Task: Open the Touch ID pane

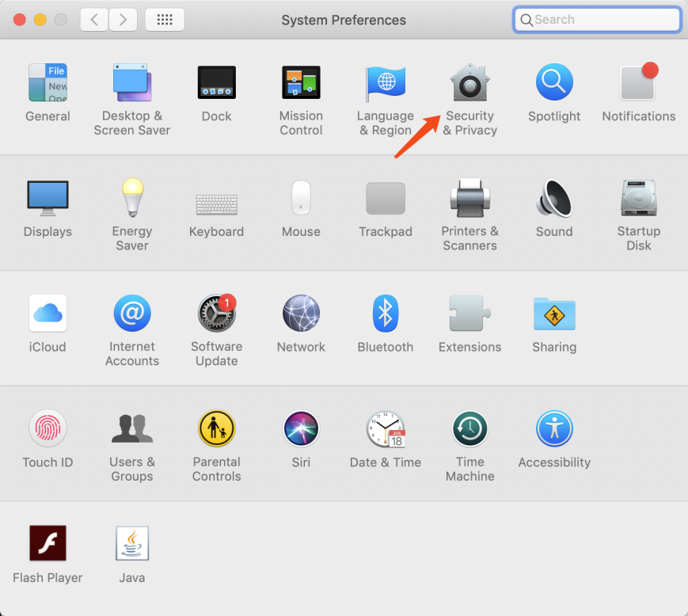Action: pos(48,430)
